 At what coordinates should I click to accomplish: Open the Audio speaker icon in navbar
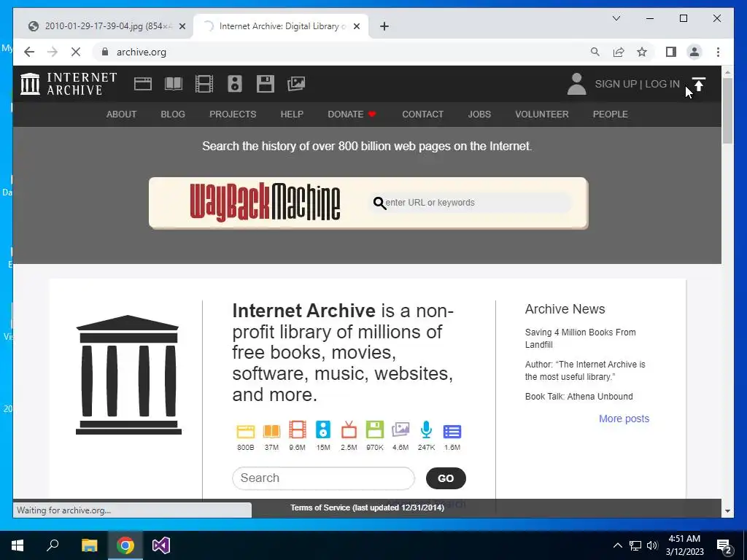[234, 84]
